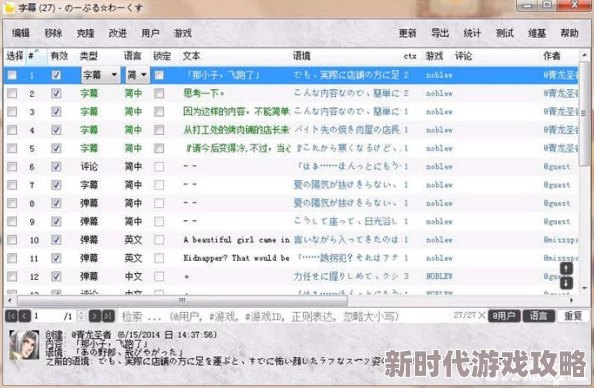
Task: Click the app icon in title bar
Action: click(9, 7)
